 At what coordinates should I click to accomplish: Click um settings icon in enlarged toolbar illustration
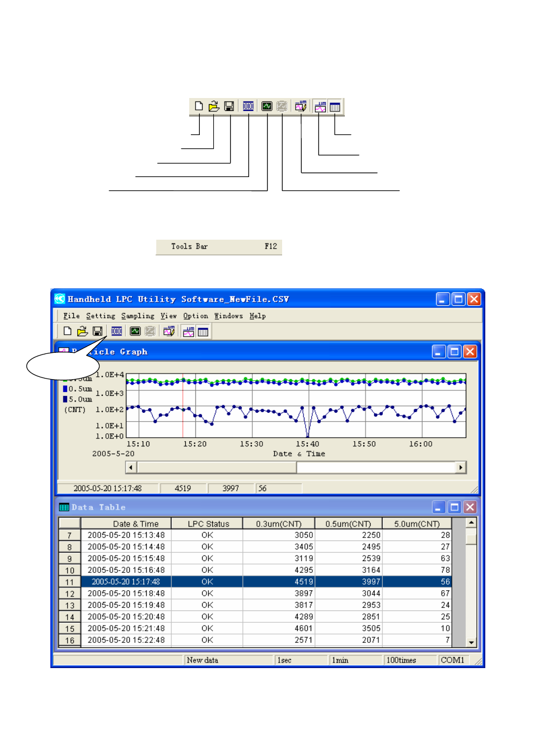tap(301, 106)
